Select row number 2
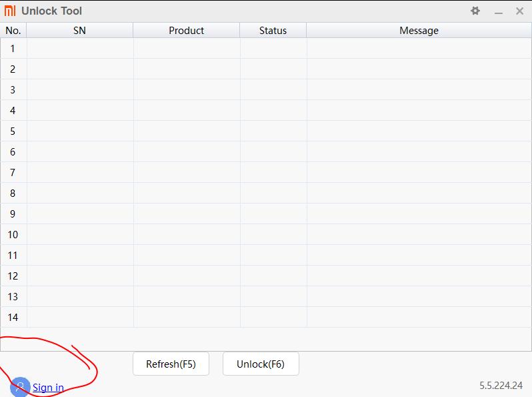Viewport: 532px width, 397px height. [266, 69]
